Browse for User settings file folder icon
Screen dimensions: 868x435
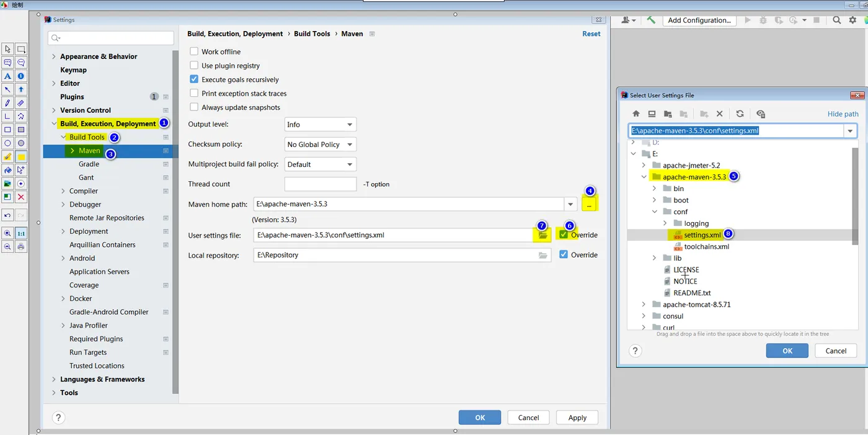tap(543, 235)
